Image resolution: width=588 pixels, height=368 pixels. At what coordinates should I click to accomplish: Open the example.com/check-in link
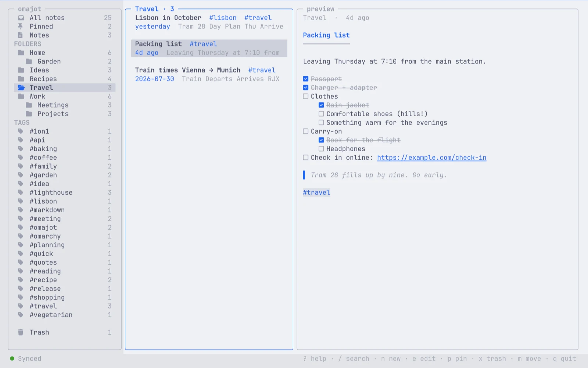pos(431,158)
